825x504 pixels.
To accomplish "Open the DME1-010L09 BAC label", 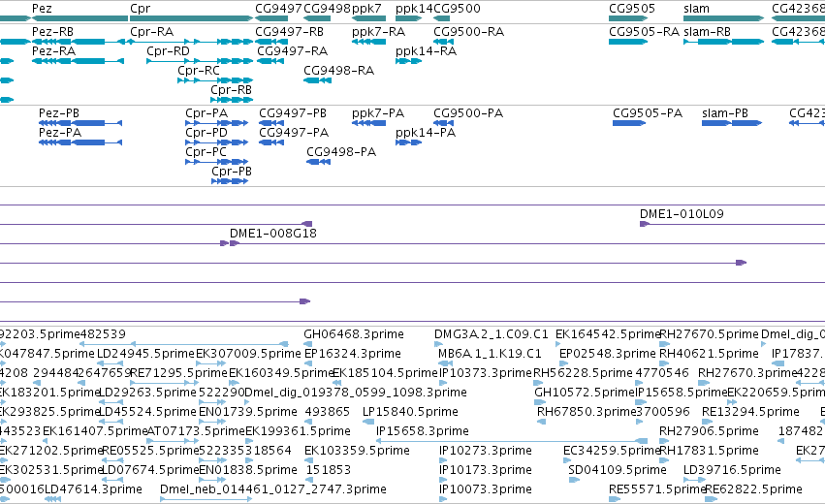I will (x=682, y=214).
